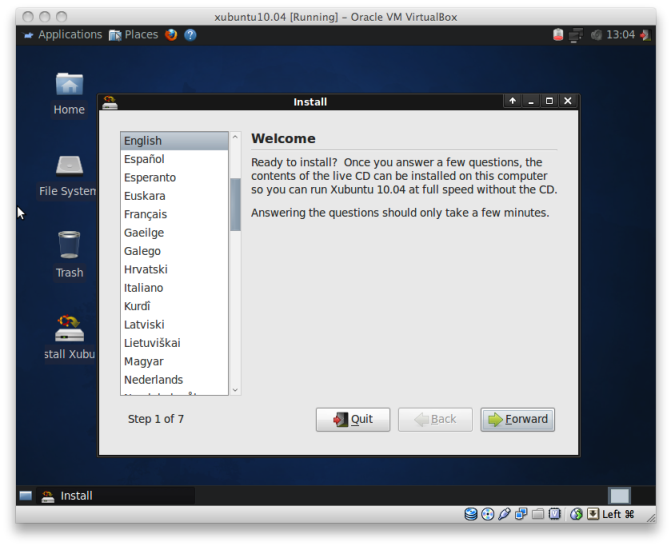This screenshot has width=671, height=546.
Task: Select Español in the language list
Action: [174, 159]
